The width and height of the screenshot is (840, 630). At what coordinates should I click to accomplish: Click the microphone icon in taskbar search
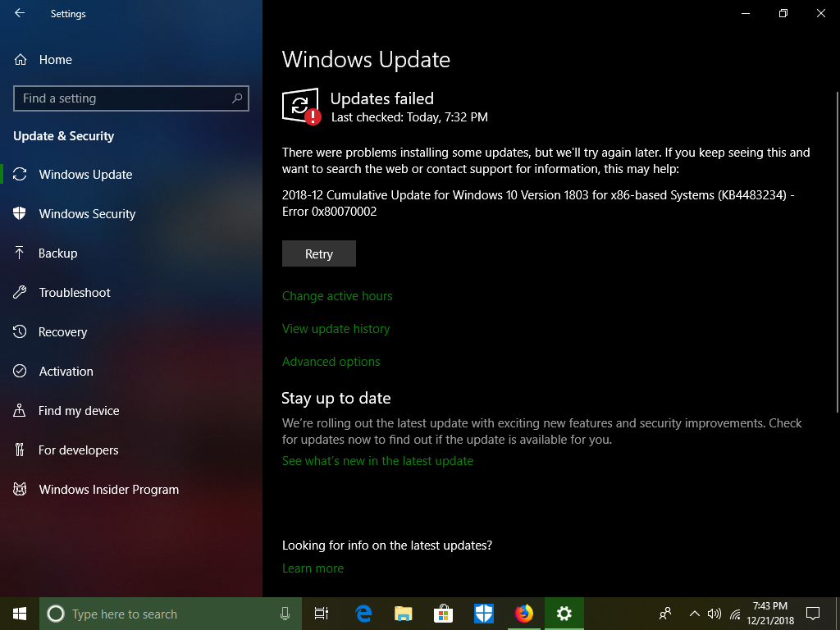tap(285, 614)
